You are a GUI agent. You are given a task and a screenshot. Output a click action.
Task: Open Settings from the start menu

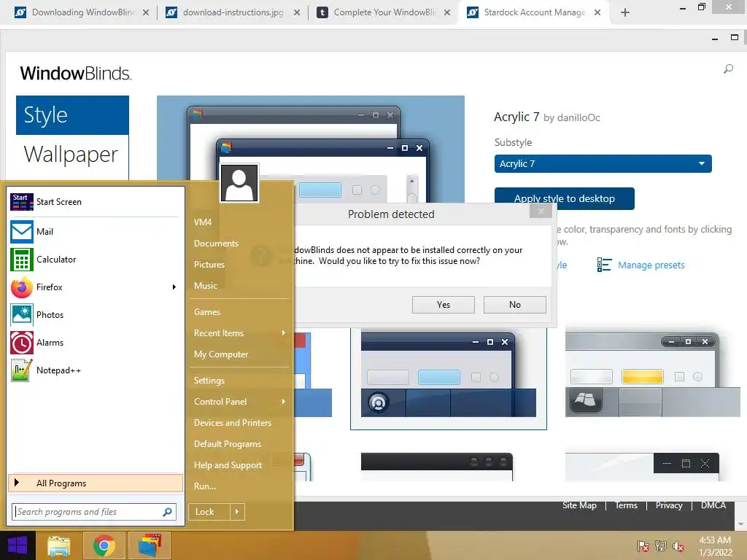click(x=209, y=381)
